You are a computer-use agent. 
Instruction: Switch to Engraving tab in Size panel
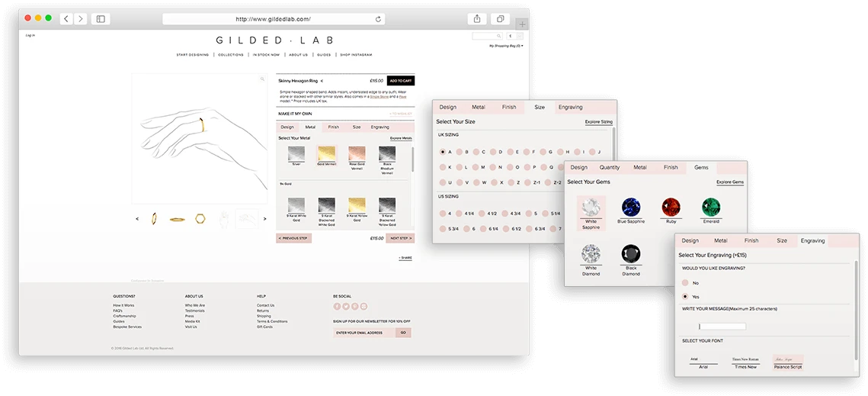coord(570,107)
